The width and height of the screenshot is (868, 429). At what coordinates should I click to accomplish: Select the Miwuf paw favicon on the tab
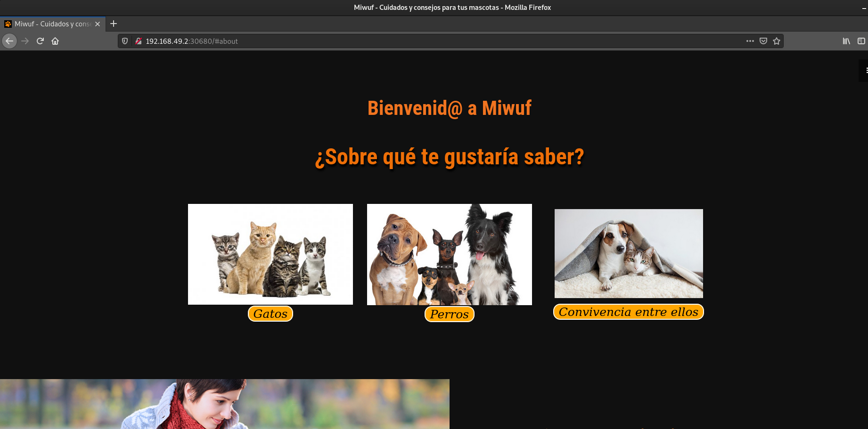pyautogui.click(x=7, y=24)
